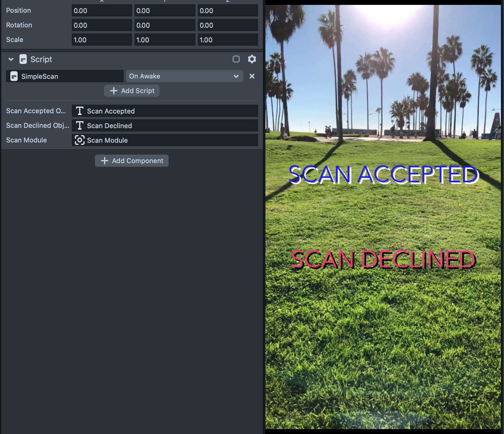Click the Position X value field
This screenshot has height=434, width=504.
point(102,11)
